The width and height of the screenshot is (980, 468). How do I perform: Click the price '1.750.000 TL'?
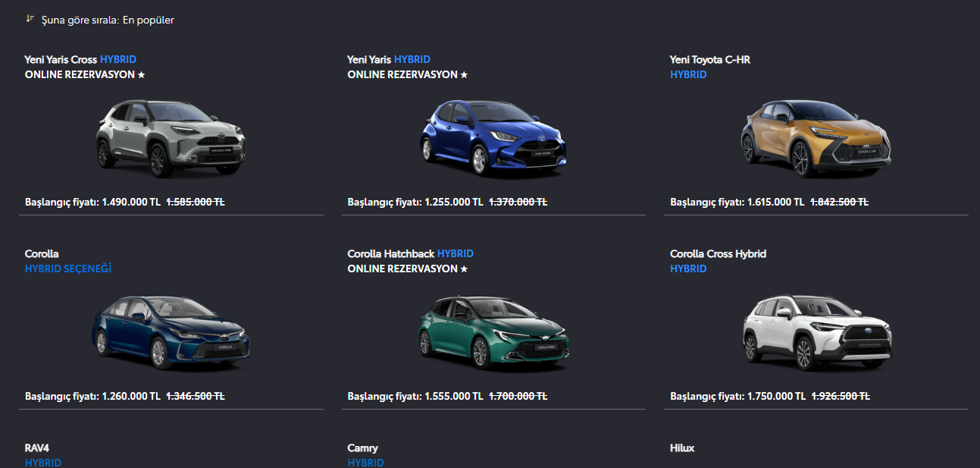point(776,396)
